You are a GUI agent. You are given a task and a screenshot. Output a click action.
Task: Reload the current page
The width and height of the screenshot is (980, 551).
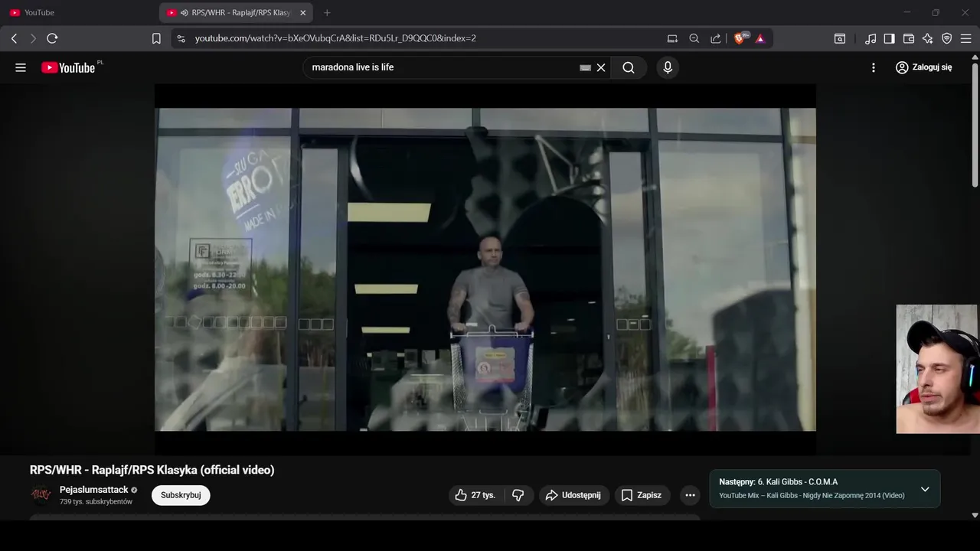tap(52, 38)
